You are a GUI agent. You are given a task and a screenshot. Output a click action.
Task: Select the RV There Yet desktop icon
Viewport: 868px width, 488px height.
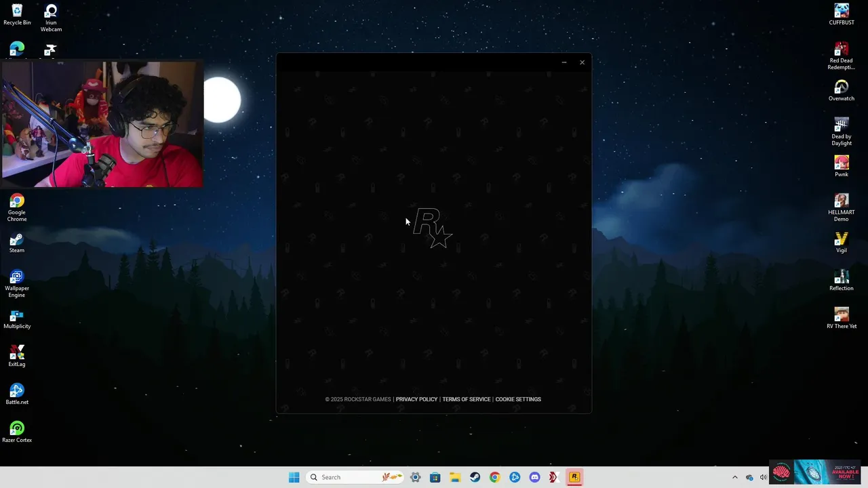pyautogui.click(x=842, y=319)
